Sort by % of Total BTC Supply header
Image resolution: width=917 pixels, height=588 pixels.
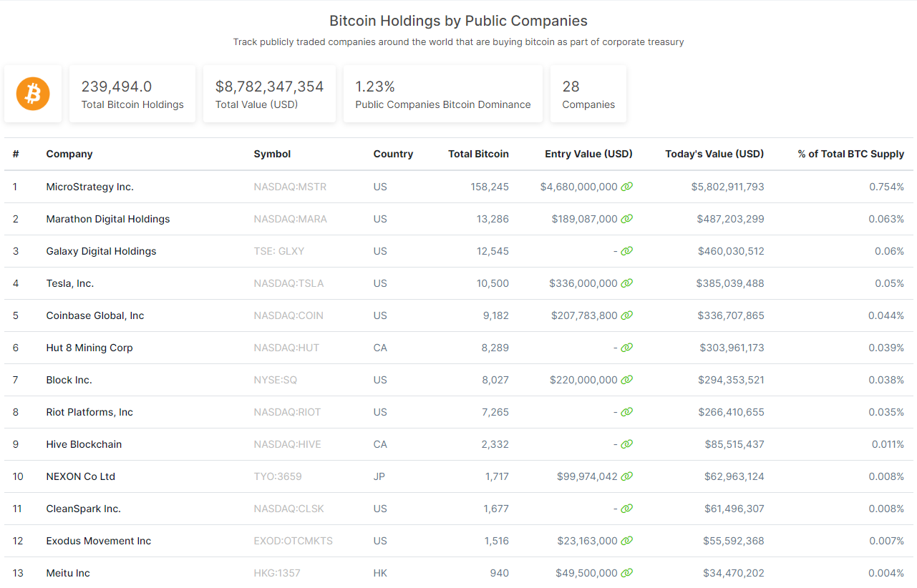point(850,154)
